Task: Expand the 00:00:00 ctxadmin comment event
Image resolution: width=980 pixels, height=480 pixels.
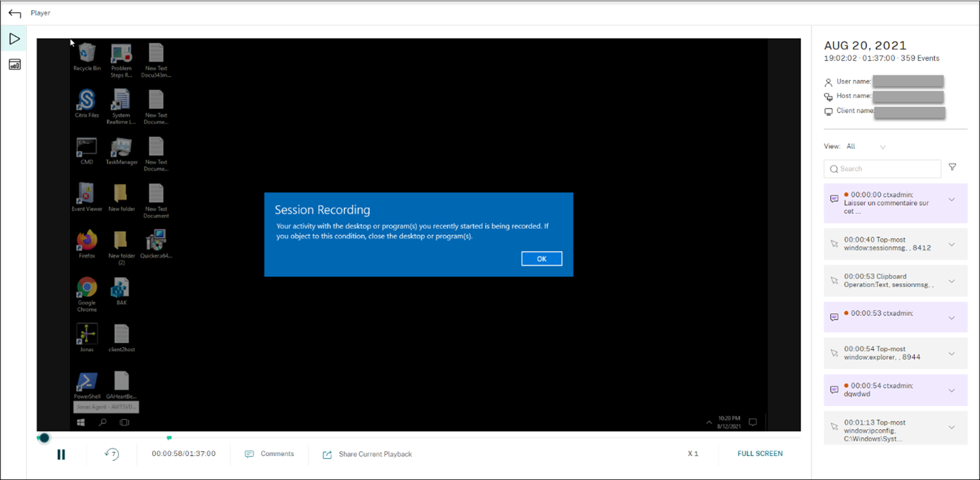Action: click(x=951, y=200)
